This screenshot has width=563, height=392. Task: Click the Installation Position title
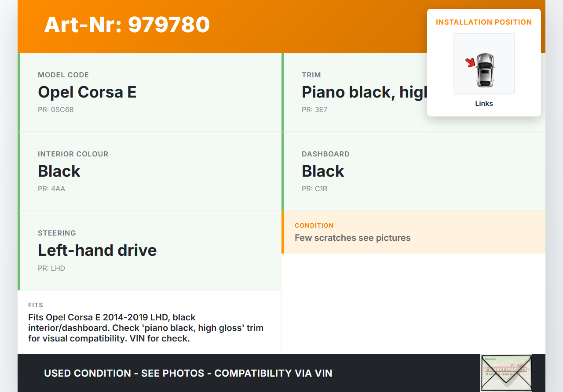(x=484, y=22)
